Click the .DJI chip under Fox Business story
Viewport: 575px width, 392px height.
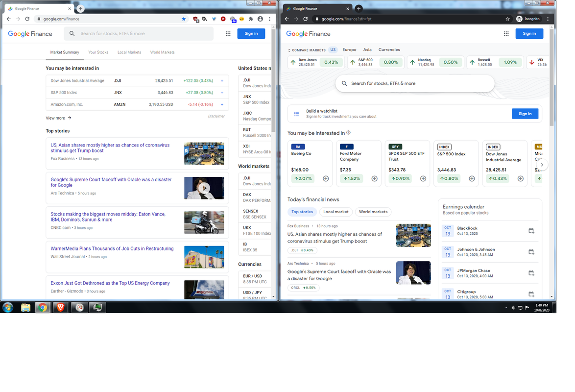click(303, 250)
